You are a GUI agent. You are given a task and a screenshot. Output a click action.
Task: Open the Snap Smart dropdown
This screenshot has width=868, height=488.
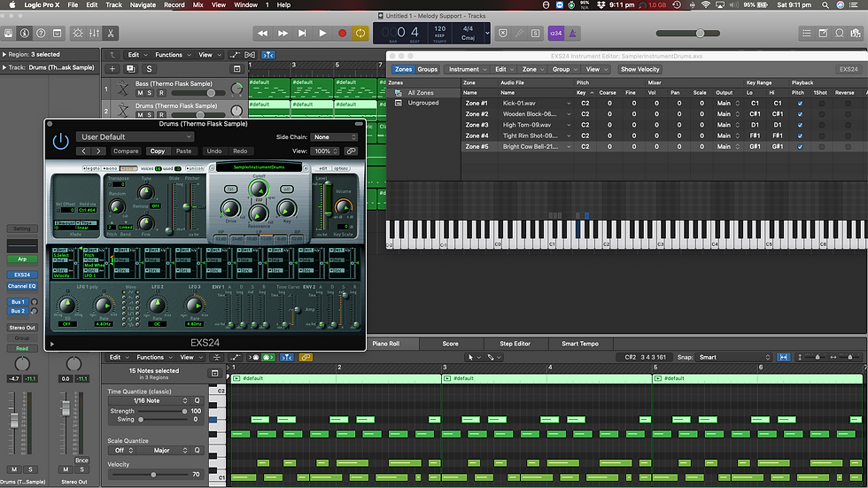734,358
